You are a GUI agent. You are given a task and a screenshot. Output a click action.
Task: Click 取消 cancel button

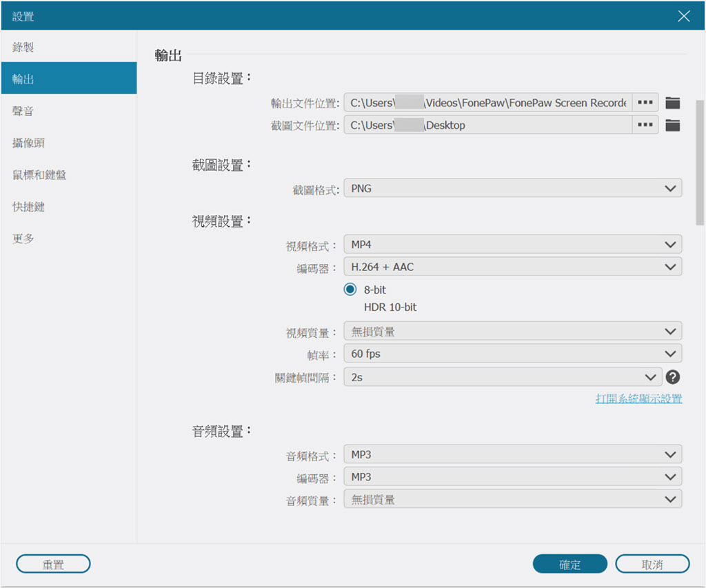click(652, 564)
